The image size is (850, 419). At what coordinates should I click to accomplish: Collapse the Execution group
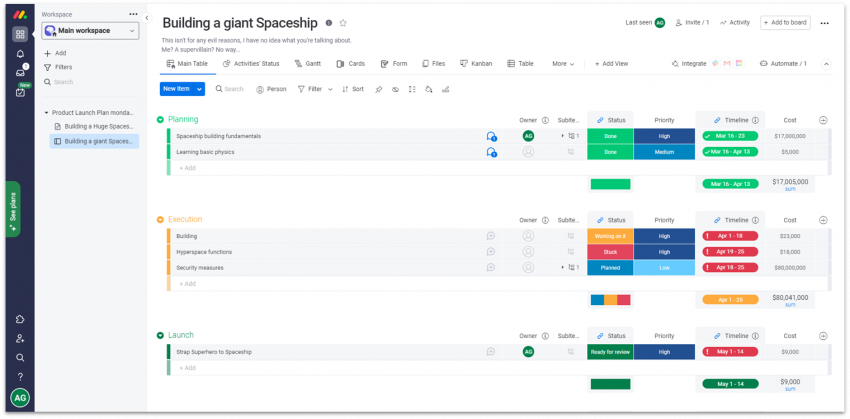pyautogui.click(x=160, y=220)
